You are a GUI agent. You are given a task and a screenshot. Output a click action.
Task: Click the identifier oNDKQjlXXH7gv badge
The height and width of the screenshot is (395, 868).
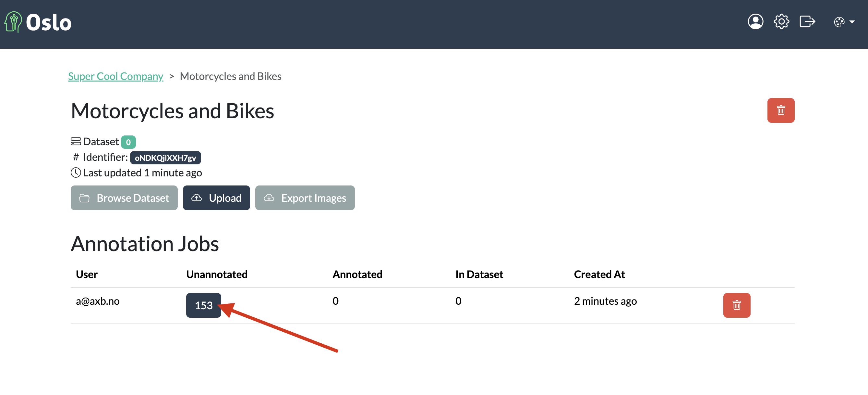tap(165, 158)
